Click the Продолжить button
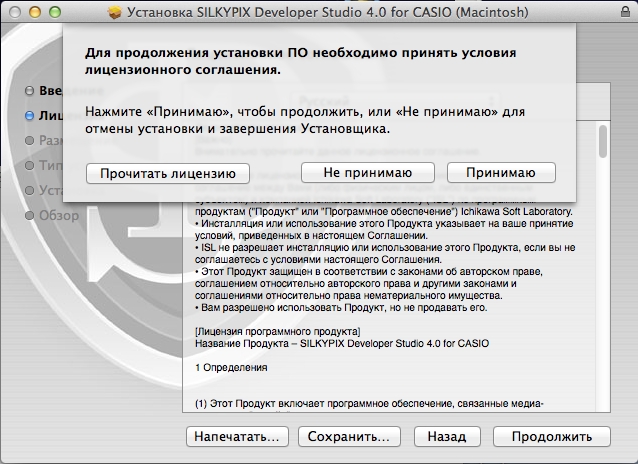 [x=552, y=436]
